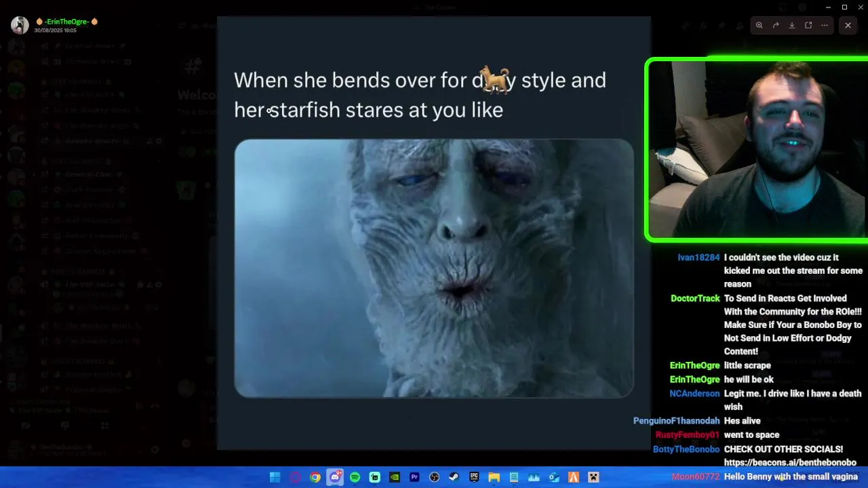This screenshot has height=488, width=868.
Task: Click the "went to space" chat message
Action: (x=751, y=435)
